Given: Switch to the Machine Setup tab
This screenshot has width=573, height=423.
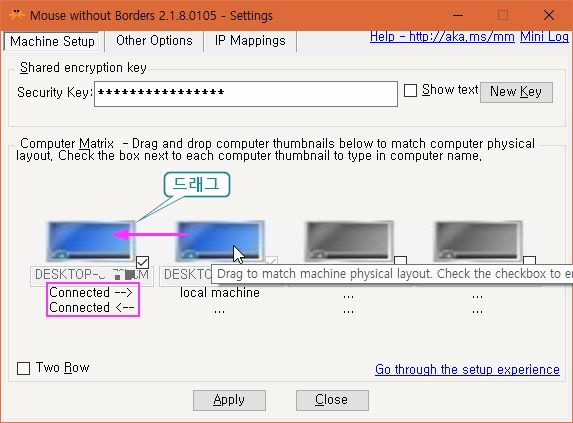Looking at the screenshot, I should pyautogui.click(x=52, y=41).
